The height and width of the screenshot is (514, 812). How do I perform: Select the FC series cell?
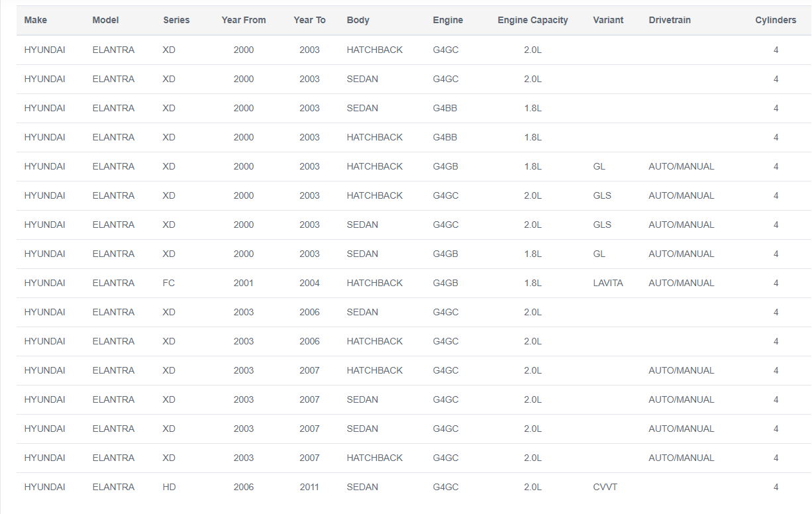pyautogui.click(x=168, y=283)
